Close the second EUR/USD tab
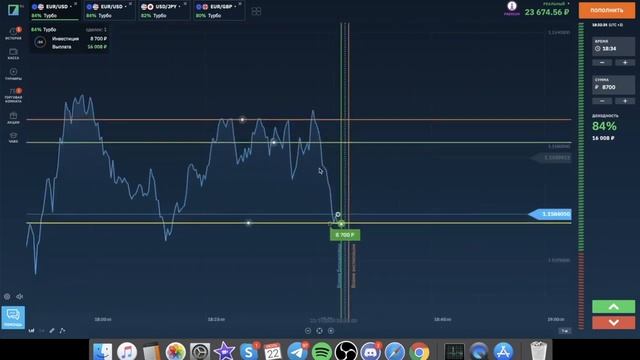 (131, 4)
